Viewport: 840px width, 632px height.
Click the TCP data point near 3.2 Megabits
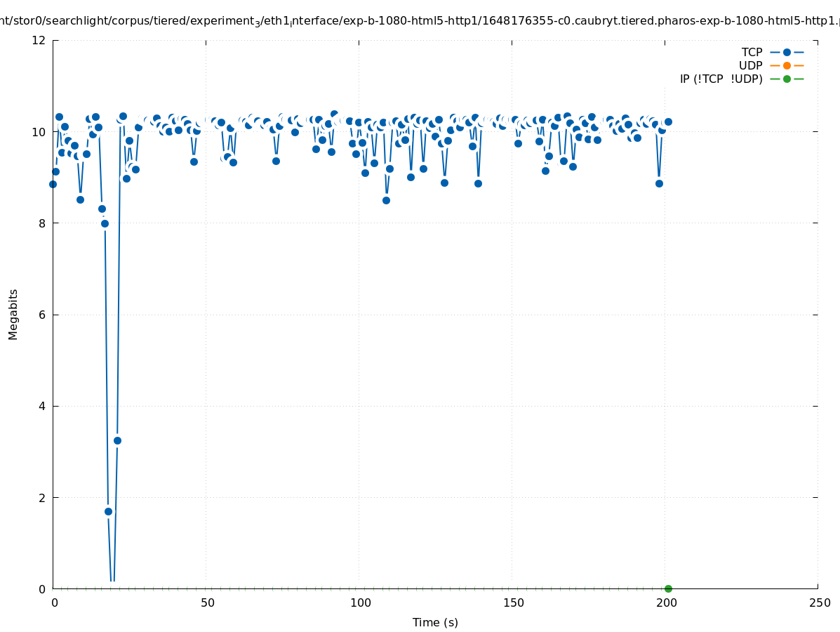click(x=117, y=440)
